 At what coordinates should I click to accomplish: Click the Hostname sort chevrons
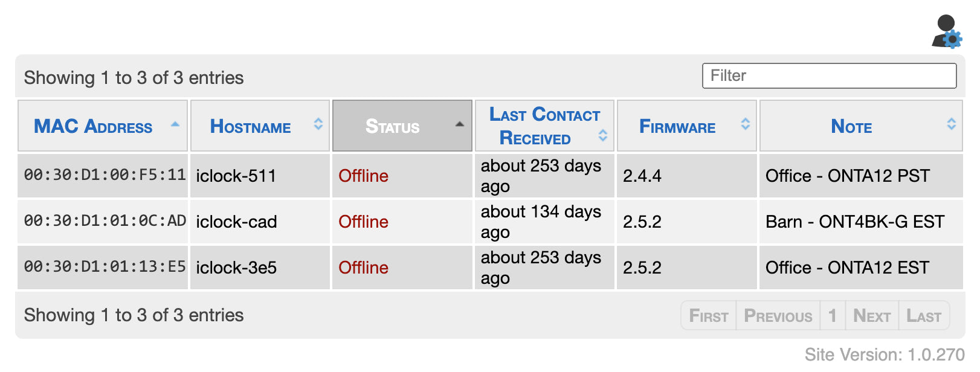pyautogui.click(x=317, y=125)
